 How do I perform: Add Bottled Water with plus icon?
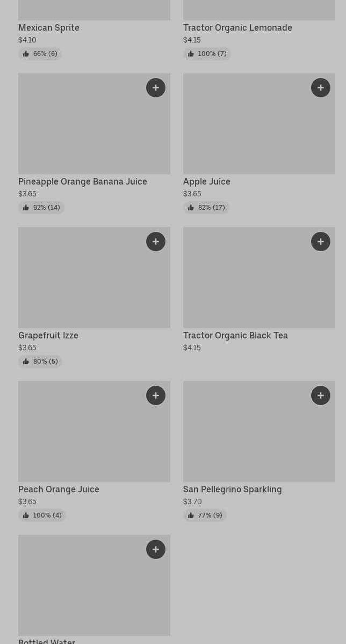pyautogui.click(x=156, y=549)
